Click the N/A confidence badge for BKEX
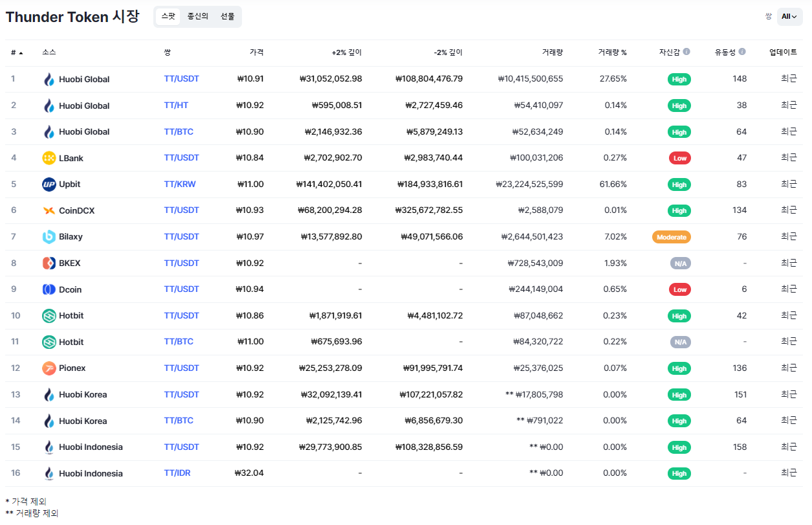812x525 pixels. (x=680, y=263)
